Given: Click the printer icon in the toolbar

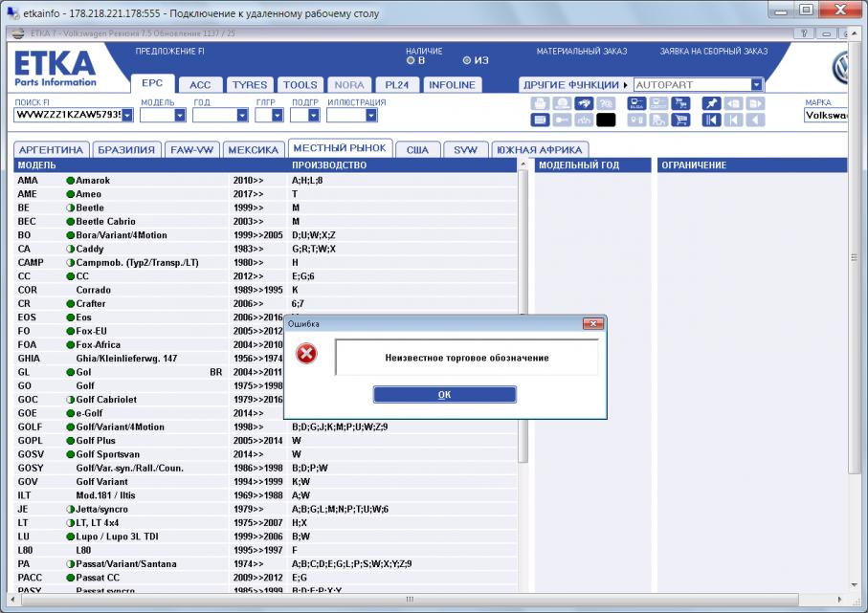Looking at the screenshot, I should click(540, 103).
